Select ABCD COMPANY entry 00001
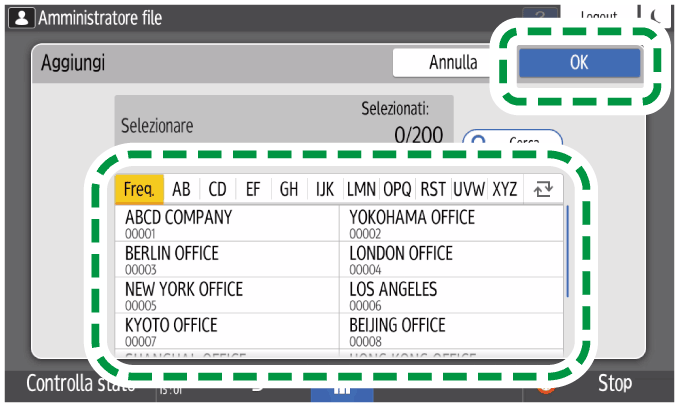The height and width of the screenshot is (404, 679). [228, 223]
